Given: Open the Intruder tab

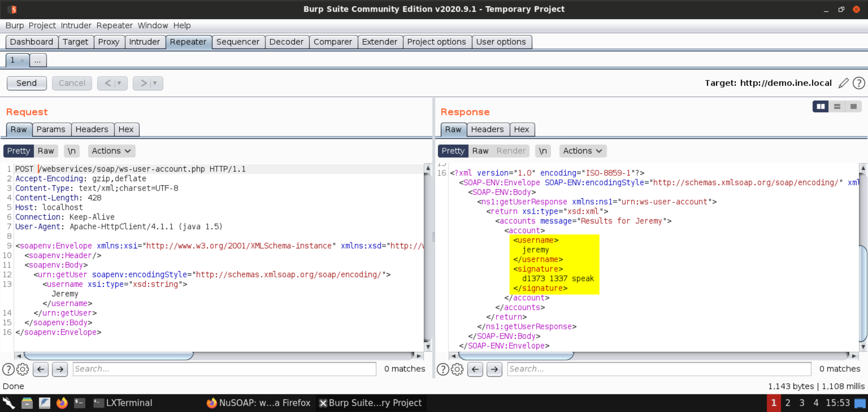Looking at the screenshot, I should [x=144, y=42].
